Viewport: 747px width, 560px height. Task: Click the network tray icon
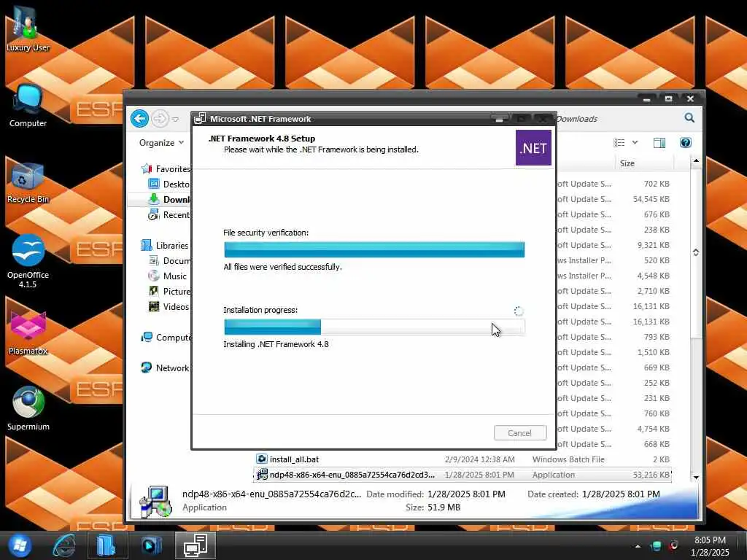coord(656,545)
